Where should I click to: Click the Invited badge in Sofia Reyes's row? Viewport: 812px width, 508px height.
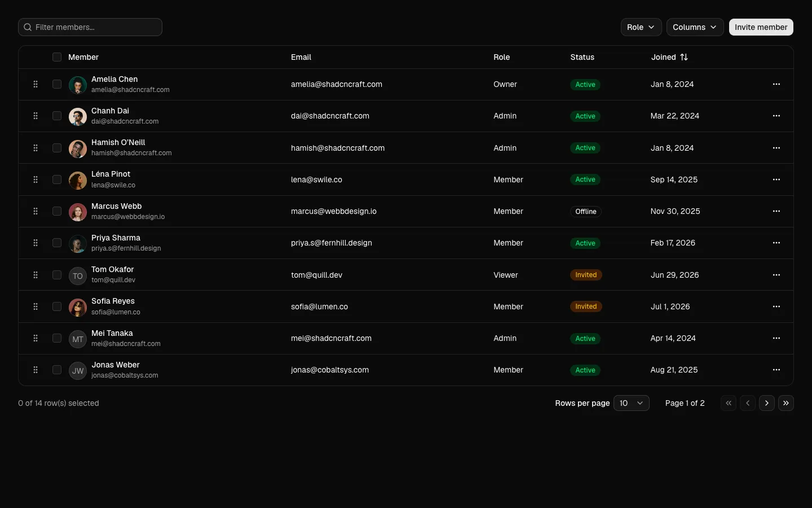(x=586, y=306)
